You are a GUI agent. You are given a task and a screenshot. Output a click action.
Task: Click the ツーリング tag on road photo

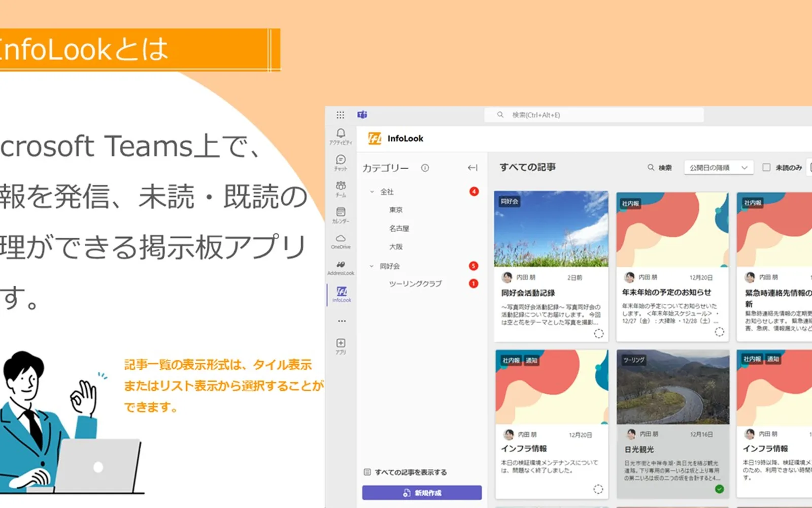634,360
